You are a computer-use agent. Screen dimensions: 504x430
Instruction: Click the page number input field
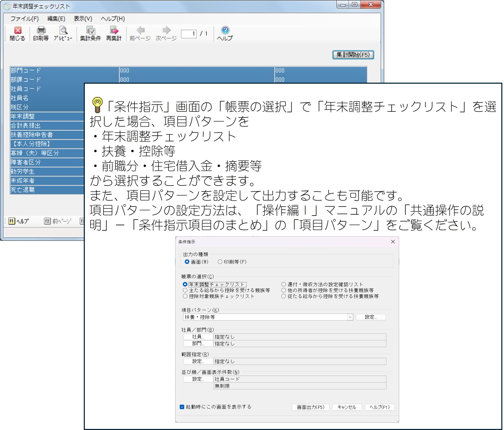189,33
